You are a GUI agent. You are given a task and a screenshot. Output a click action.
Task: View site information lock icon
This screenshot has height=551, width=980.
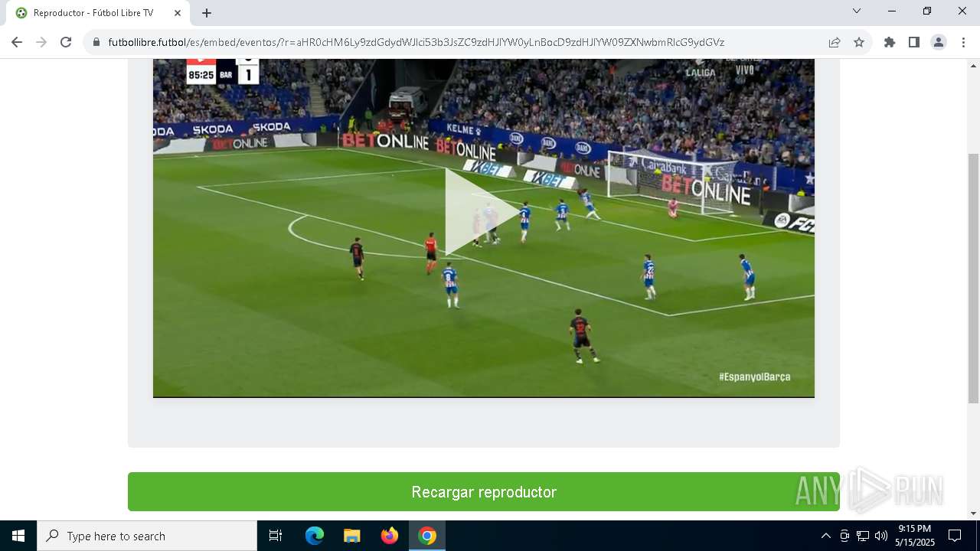click(x=96, y=42)
